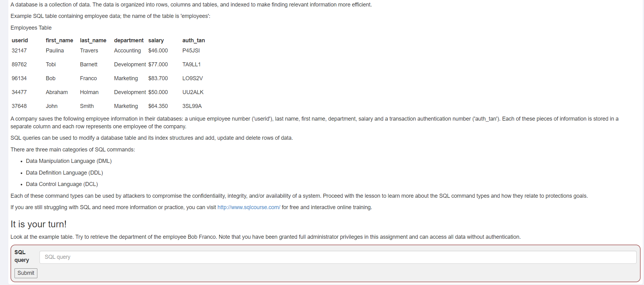644x285 pixels.
Task: Open the sqlcourse.com link
Action: click(x=249, y=207)
